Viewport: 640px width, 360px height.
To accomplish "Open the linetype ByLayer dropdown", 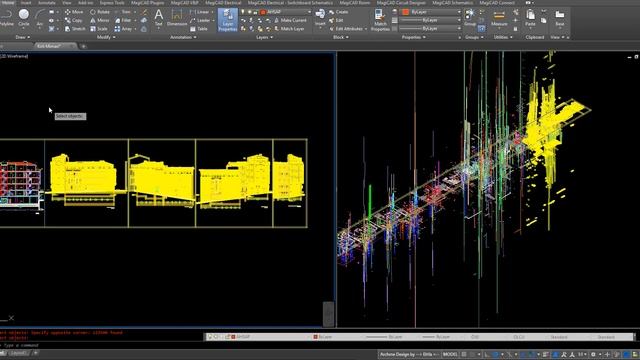I will (430, 29).
